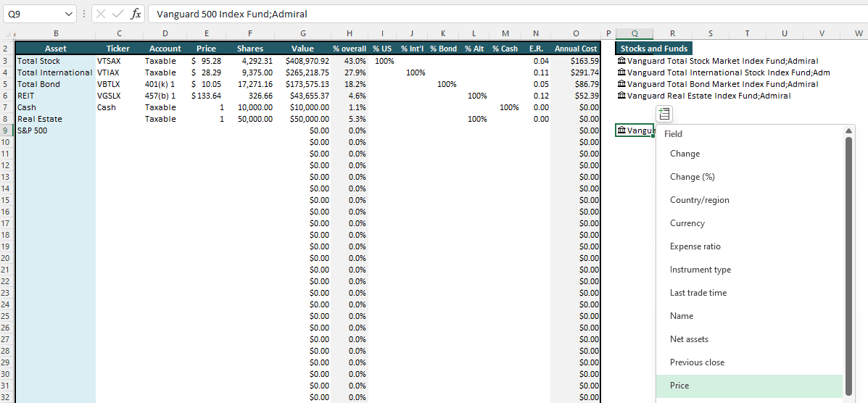Click the stock icon of Vanguard Real Estate Index Fund
This screenshot has width=868, height=403.
pos(621,96)
